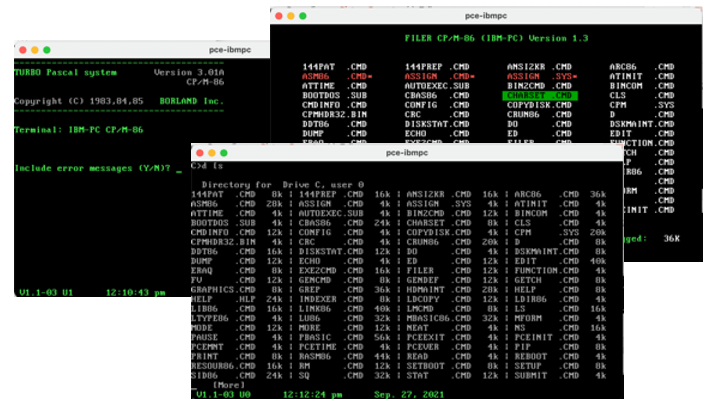
Task: Click AUTOEXEC.SUB in FILER window
Action: click(x=437, y=86)
